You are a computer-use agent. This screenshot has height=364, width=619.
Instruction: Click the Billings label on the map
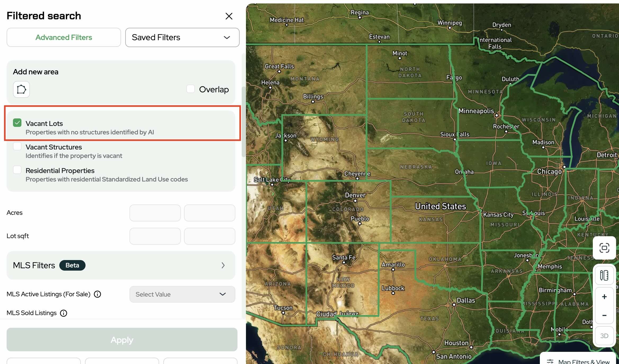pos(313,97)
